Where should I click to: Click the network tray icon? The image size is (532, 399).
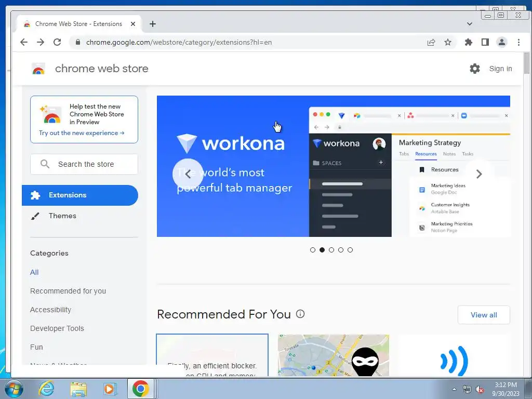467,390
